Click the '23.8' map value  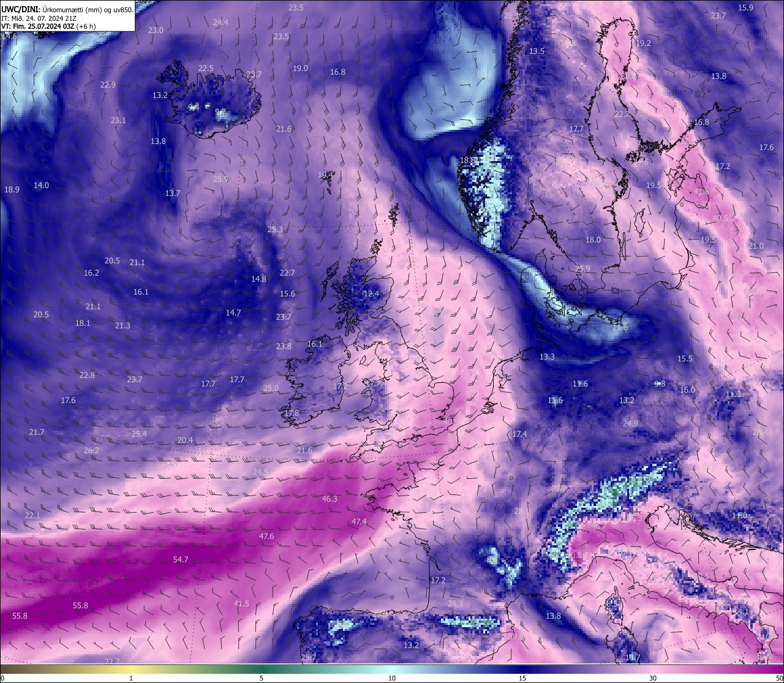[284, 347]
